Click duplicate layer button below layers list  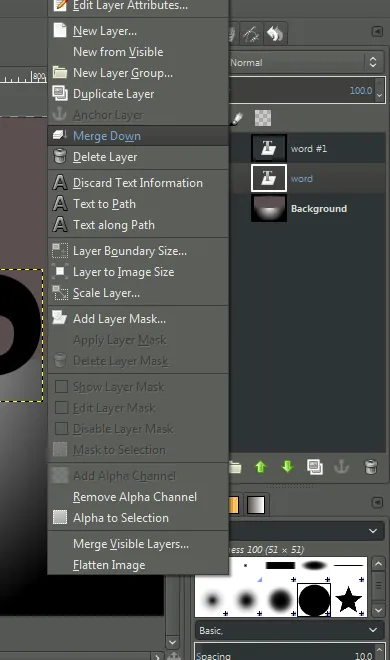[315, 467]
